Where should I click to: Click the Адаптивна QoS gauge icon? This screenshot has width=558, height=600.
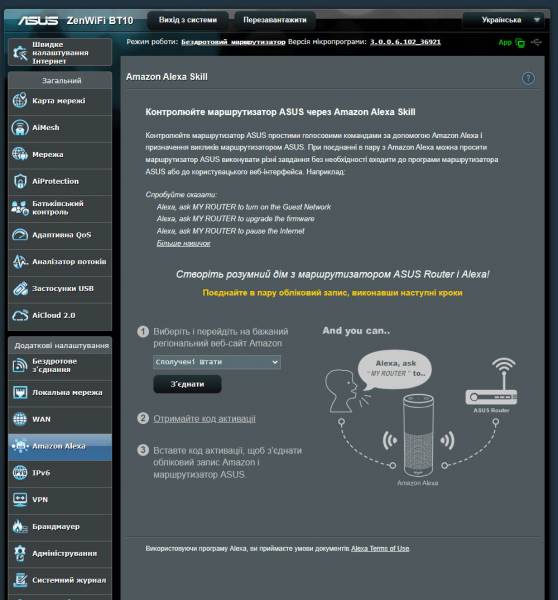[x=20, y=235]
